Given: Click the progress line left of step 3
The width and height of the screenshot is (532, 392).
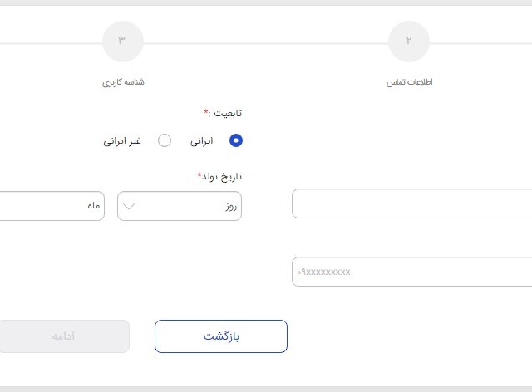Looking at the screenshot, I should click(50, 42).
